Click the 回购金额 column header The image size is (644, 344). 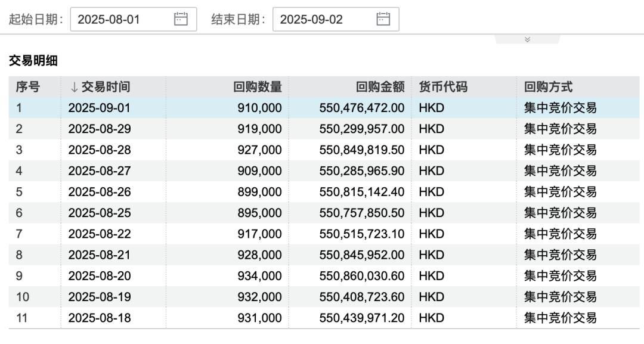click(x=380, y=87)
